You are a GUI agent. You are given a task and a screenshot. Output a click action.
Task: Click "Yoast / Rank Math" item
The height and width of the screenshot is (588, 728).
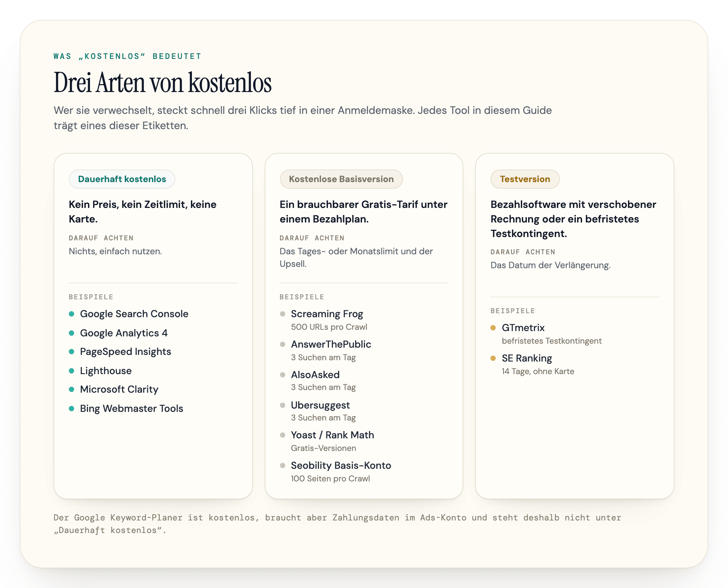click(x=332, y=435)
